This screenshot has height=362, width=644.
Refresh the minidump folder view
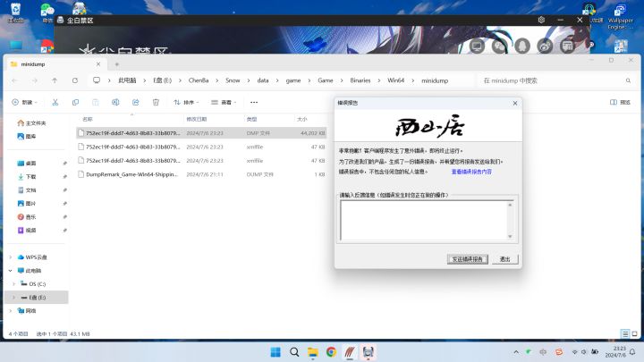click(75, 80)
